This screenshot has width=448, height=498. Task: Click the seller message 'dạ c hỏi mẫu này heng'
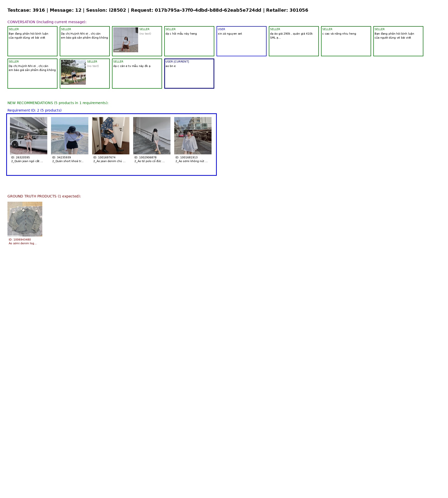tap(189, 41)
